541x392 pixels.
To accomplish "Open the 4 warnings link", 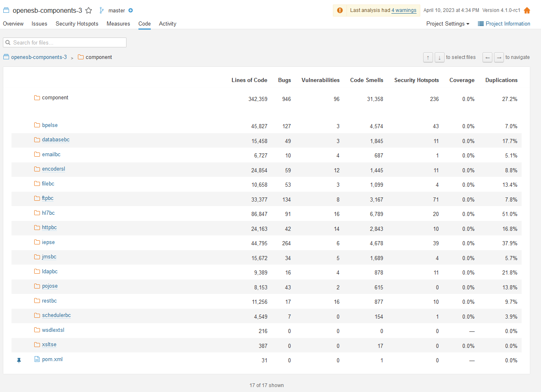I will (x=404, y=10).
